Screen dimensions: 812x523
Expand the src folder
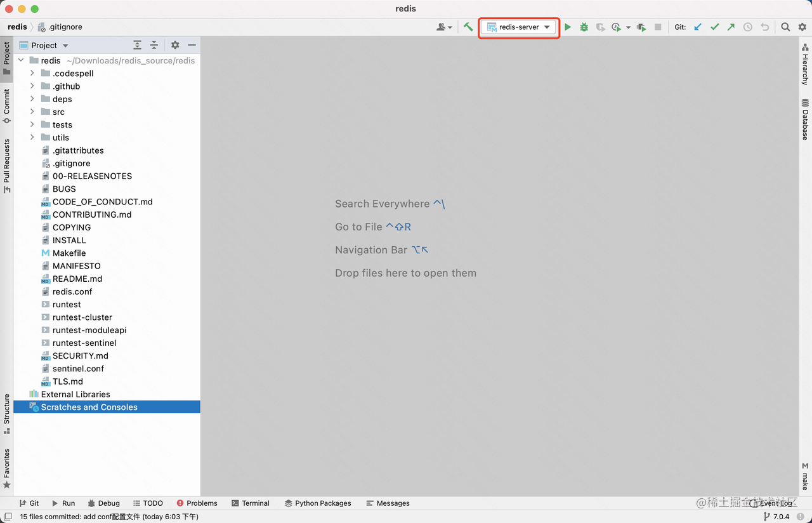(x=32, y=112)
